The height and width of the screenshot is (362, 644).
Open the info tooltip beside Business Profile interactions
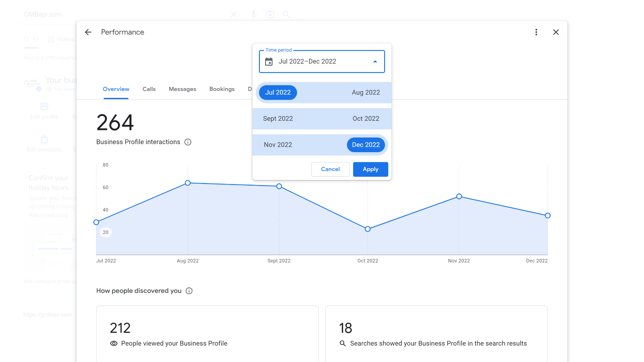[x=187, y=142]
